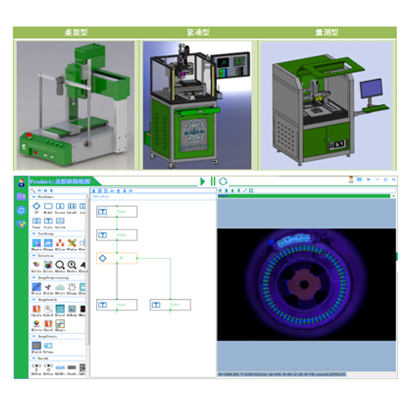The height and width of the screenshot is (404, 410).
Task: Select the magnifier detection tool
Action: 60,265
